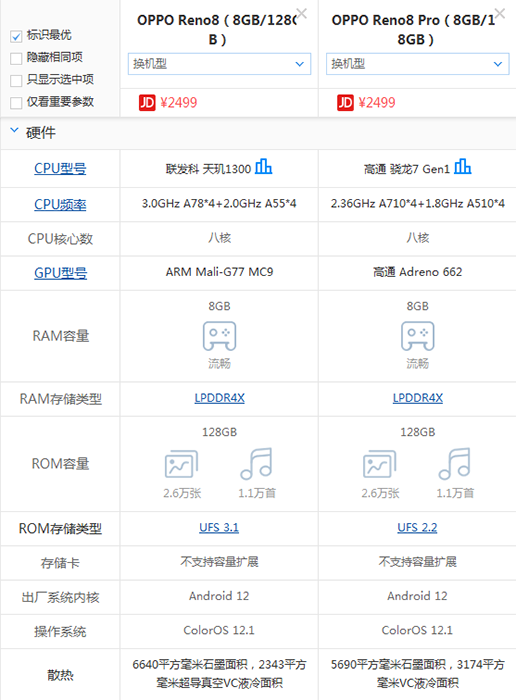Click the 散热 row label
Image resolution: width=516 pixels, height=700 pixels.
click(60, 675)
